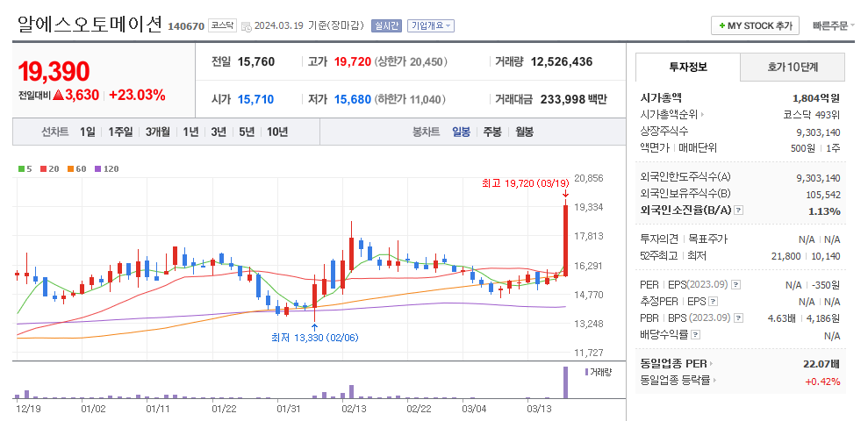Click 외국인소진율 value 1.13%
This screenshot has height=421, width=868.
point(824,210)
